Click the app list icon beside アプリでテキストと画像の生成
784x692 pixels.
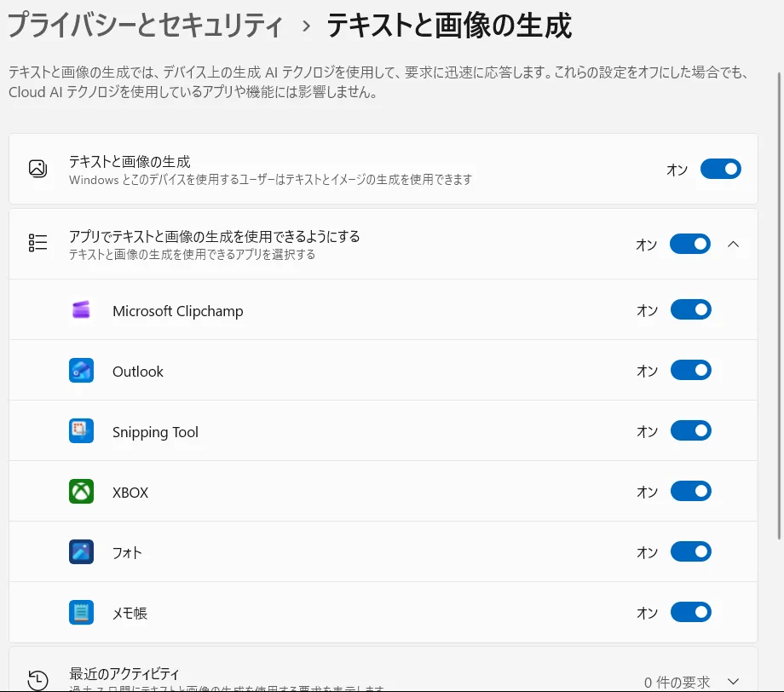click(x=37, y=243)
